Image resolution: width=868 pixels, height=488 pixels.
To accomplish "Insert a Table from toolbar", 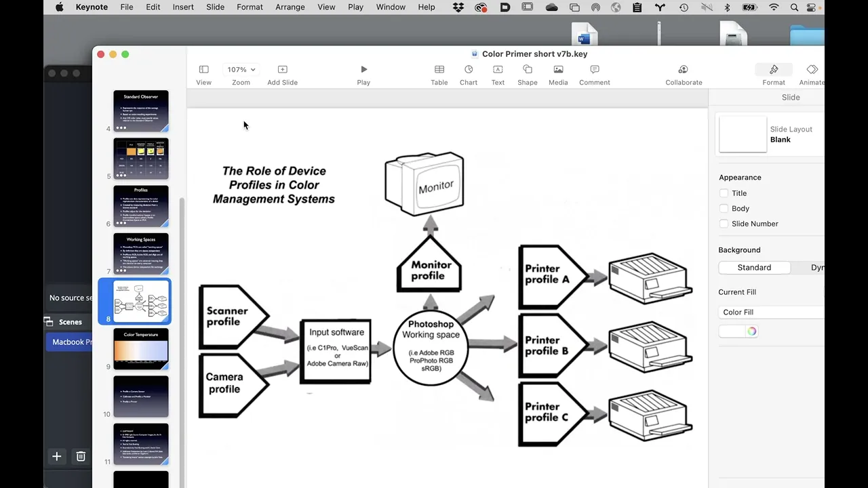I will [439, 75].
